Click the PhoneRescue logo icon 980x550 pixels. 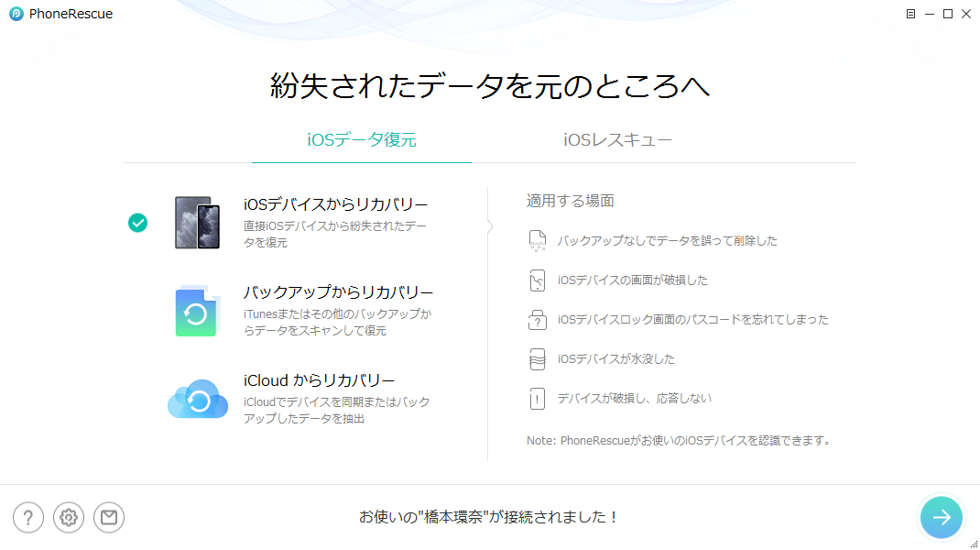16,14
